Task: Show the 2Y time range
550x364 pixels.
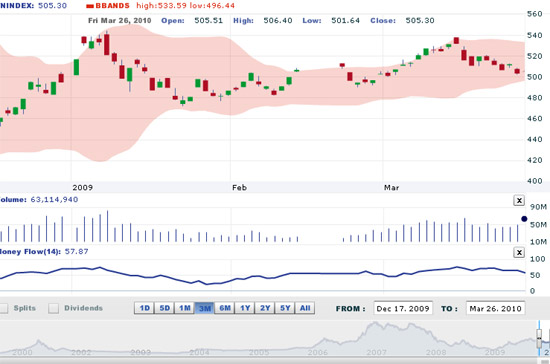Action: tap(265, 308)
